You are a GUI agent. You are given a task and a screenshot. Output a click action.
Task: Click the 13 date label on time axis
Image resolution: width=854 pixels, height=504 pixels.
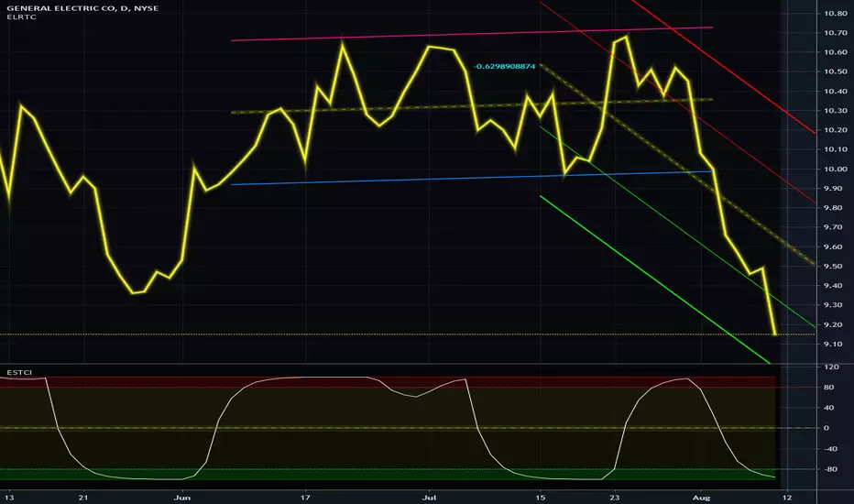[x=9, y=498]
